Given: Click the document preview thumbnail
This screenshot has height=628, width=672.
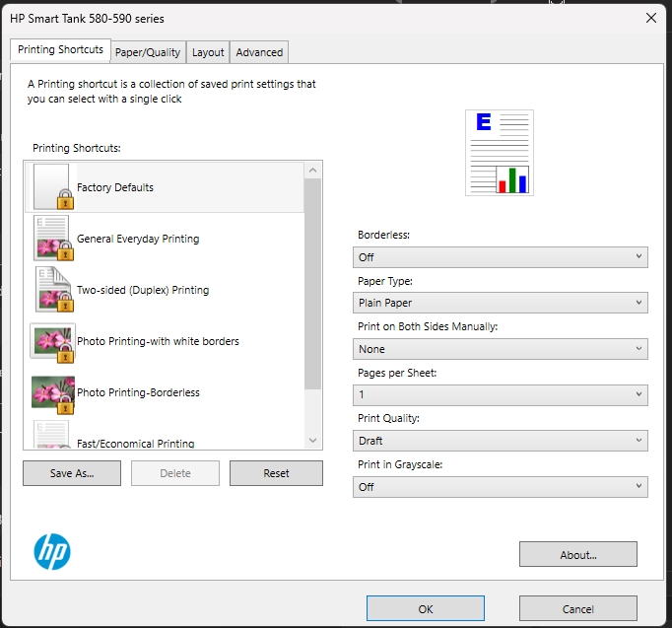Looking at the screenshot, I should (500, 153).
